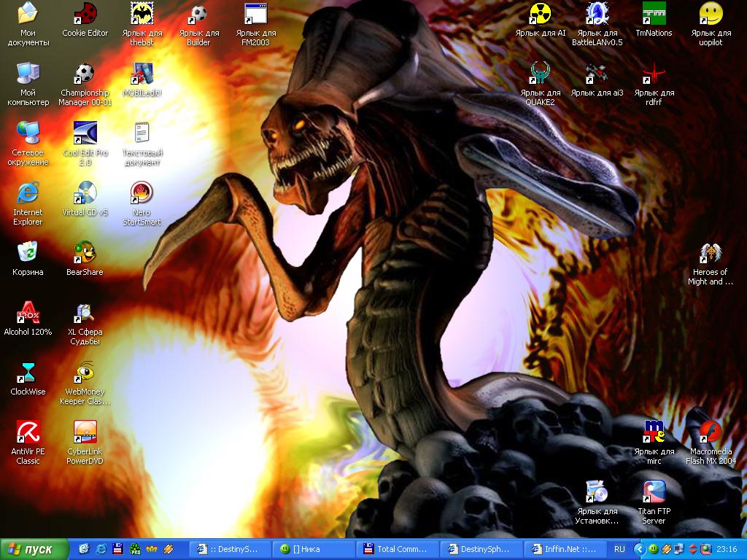Select the Ярлык для BattleLANv0.5 icon
The width and height of the screenshot is (747, 560).
(x=597, y=24)
